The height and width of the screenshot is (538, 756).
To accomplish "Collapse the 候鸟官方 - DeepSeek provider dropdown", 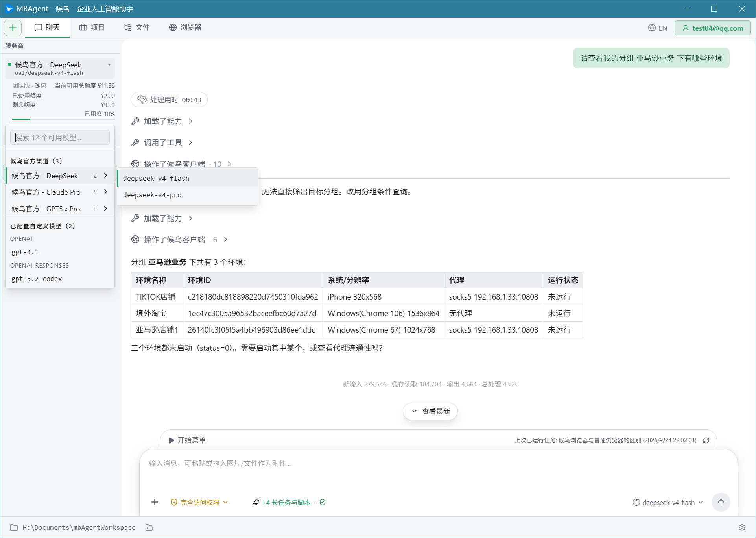I will [60, 68].
